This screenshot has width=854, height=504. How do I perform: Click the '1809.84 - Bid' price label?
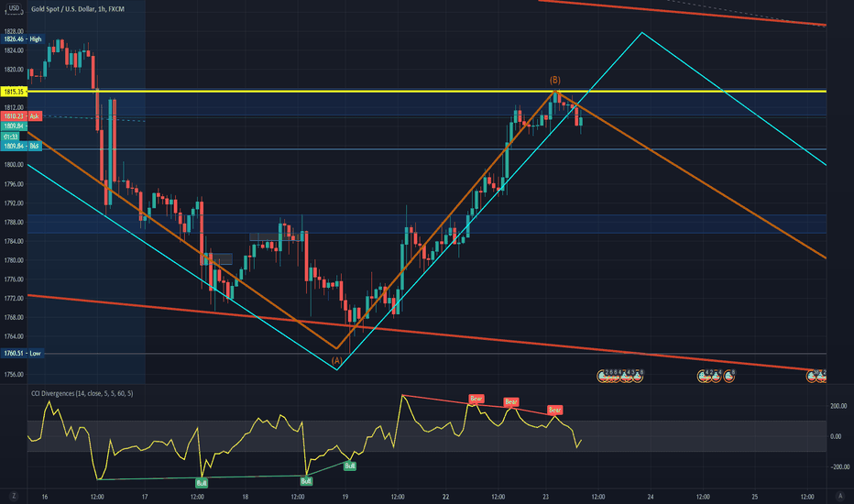22,146
